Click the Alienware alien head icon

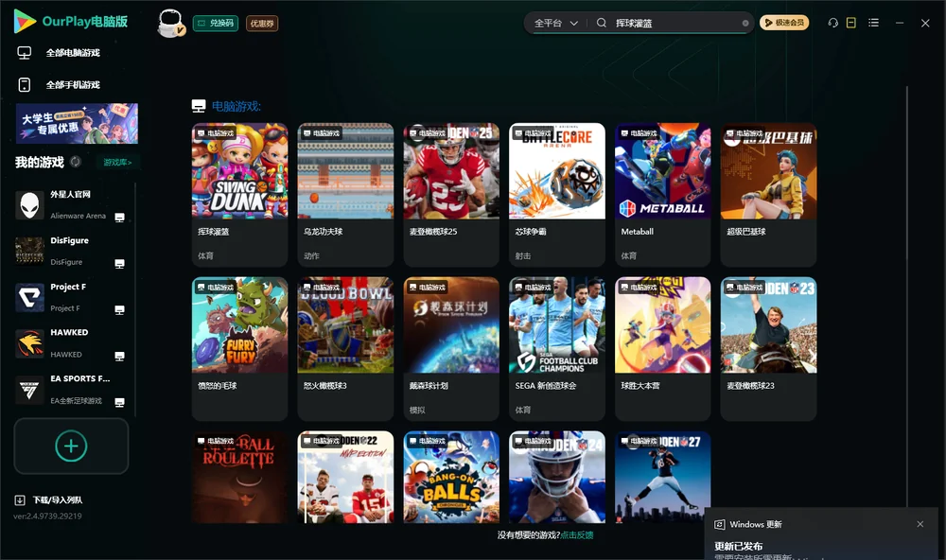[29, 205]
